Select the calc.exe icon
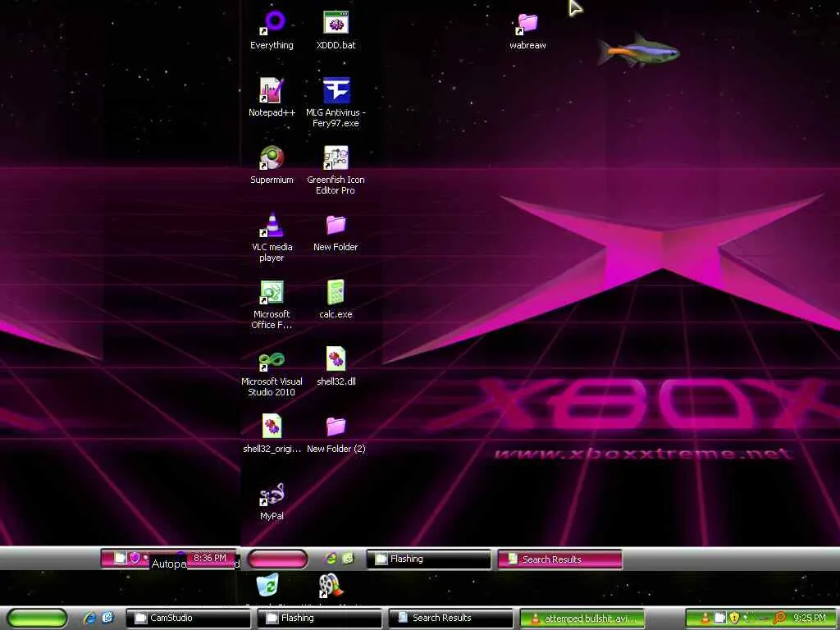 [x=336, y=299]
